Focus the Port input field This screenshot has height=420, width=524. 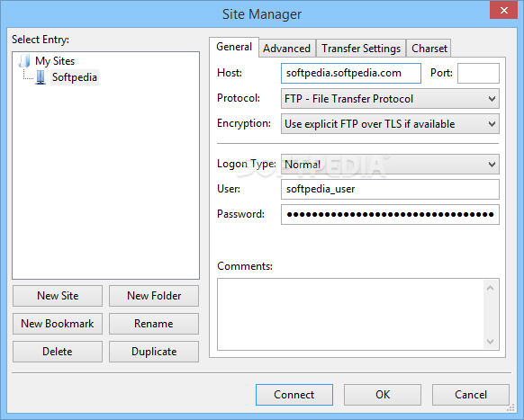coord(478,73)
